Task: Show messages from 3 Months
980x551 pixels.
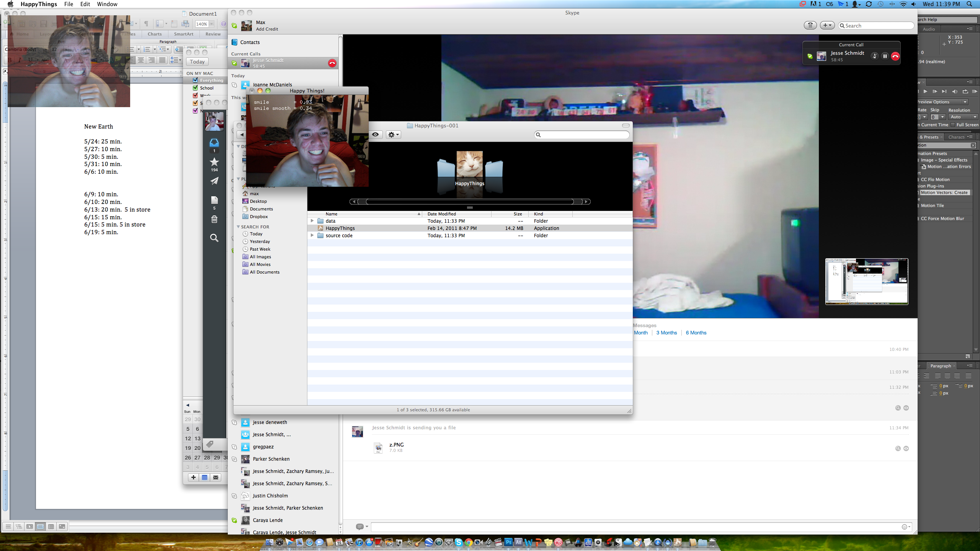Action: click(x=666, y=333)
